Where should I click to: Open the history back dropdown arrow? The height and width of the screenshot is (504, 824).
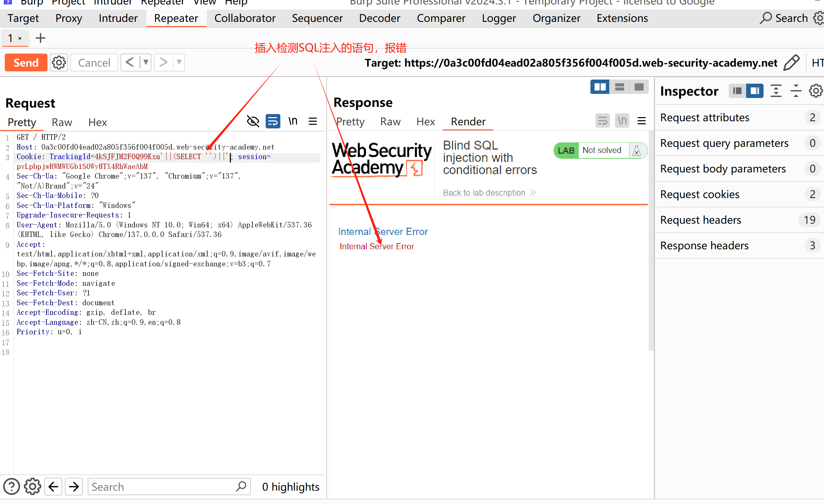146,62
